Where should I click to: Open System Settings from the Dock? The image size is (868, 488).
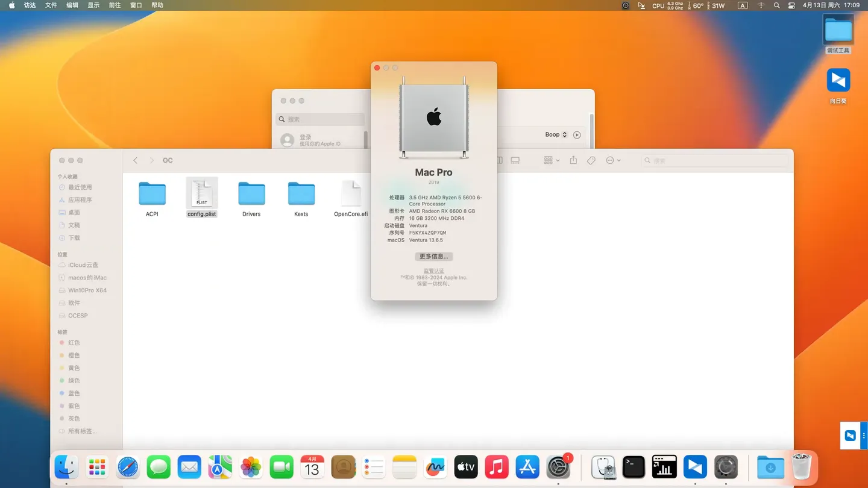click(558, 467)
